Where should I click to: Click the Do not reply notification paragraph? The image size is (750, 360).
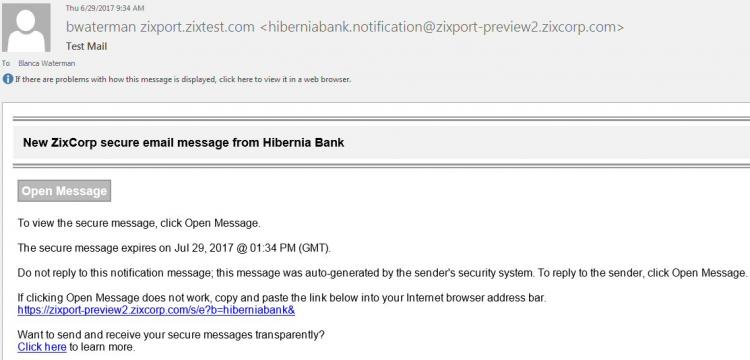[x=382, y=273]
